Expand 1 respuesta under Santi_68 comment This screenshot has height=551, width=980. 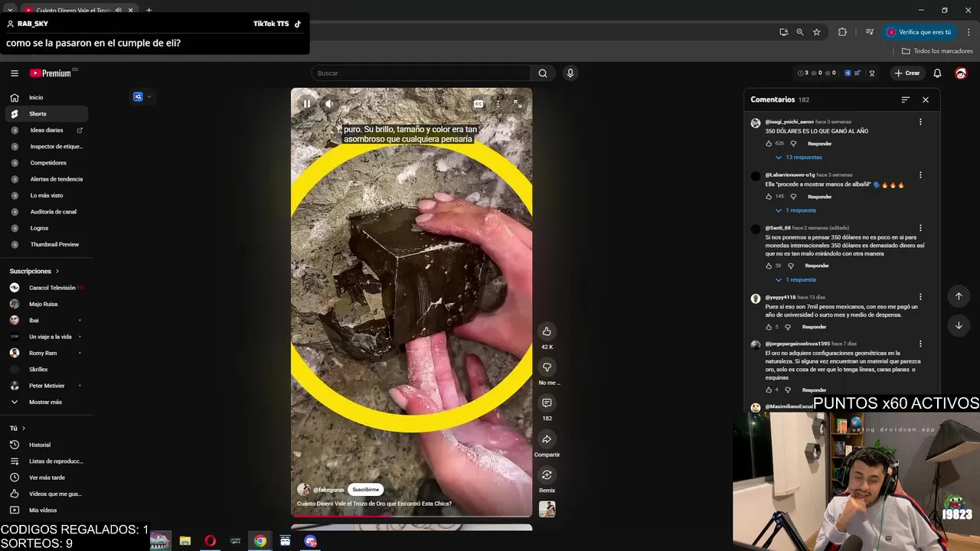pos(795,280)
